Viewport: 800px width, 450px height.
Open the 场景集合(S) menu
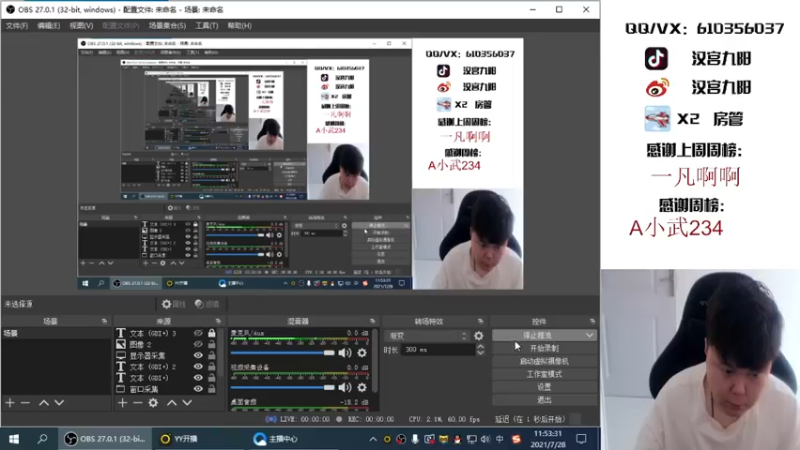coord(167,26)
